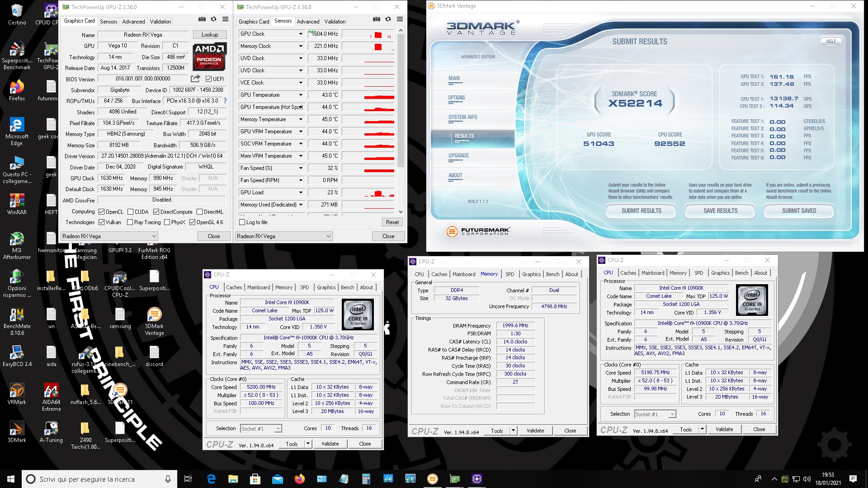Toggle the DirectCompute checkbox
This screenshot has width=868, height=488.
[156, 211]
